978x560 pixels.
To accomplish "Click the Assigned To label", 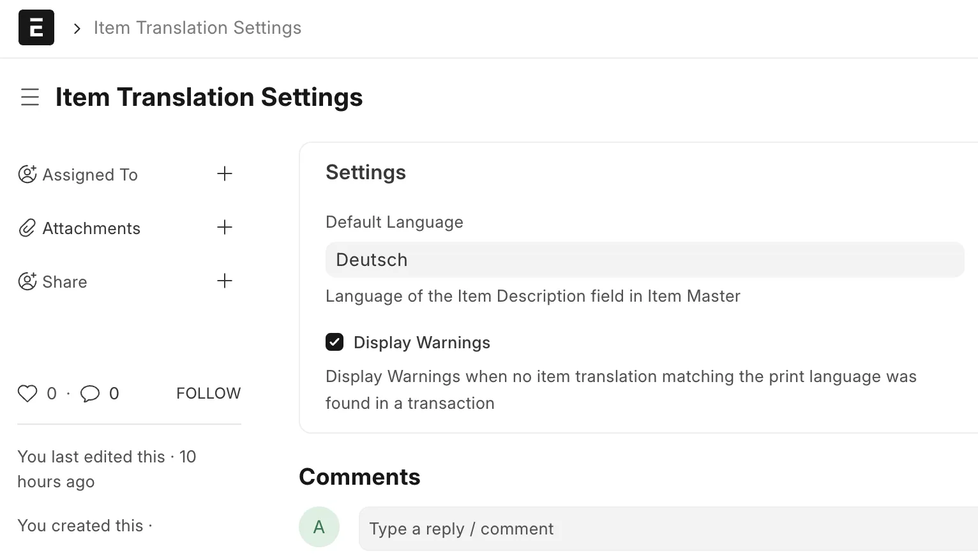I will coord(90,175).
